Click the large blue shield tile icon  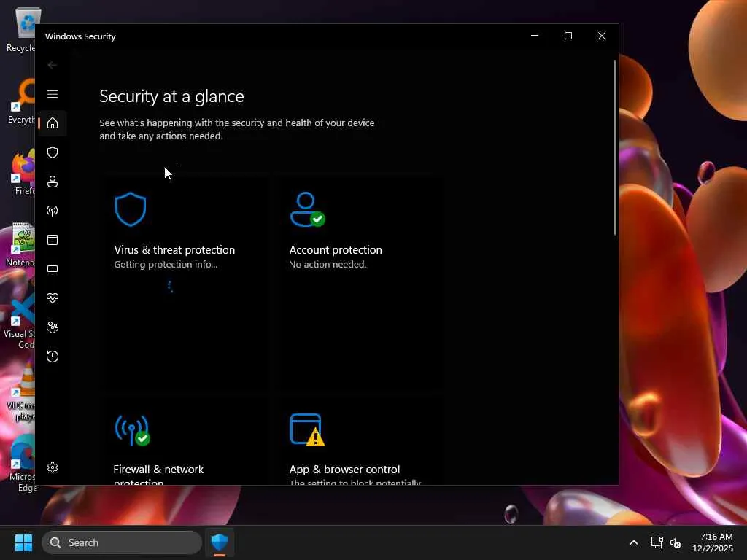[x=130, y=209]
